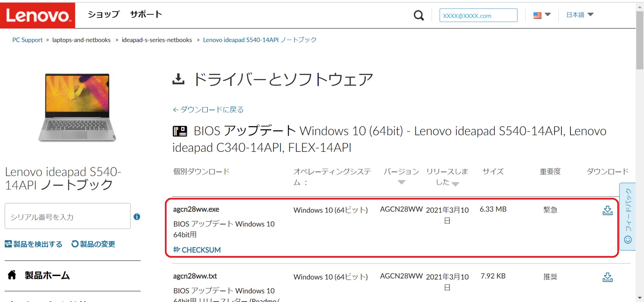
Task: Click the agcn28ww.txt file name
Action: tap(195, 276)
